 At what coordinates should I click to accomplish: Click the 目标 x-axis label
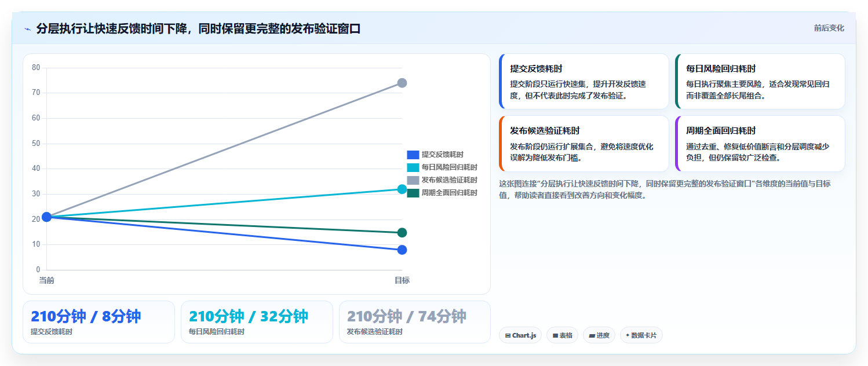pyautogui.click(x=402, y=280)
